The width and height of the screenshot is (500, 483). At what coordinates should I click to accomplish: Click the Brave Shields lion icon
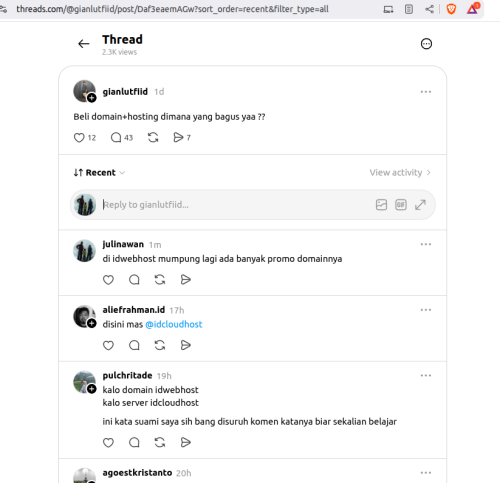point(451,9)
